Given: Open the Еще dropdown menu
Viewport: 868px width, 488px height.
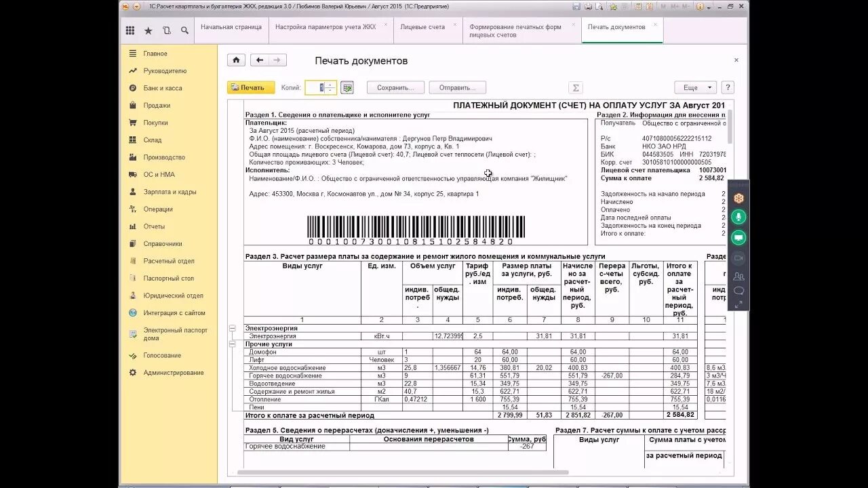Looking at the screenshot, I should (x=695, y=87).
